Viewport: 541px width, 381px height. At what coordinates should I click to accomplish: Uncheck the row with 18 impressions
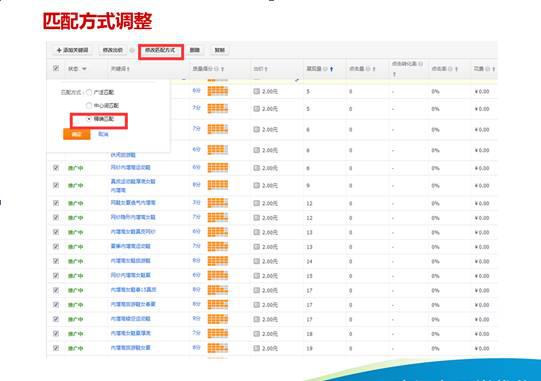point(56,333)
